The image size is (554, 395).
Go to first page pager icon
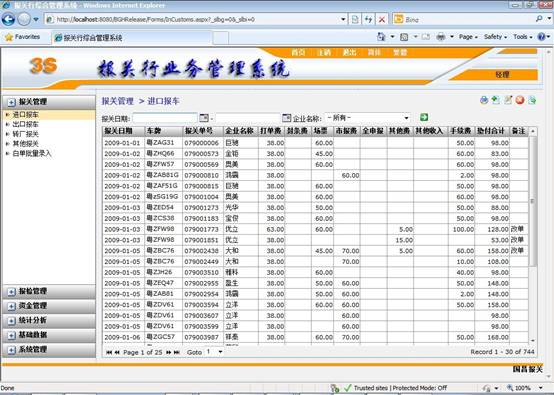tap(109, 352)
